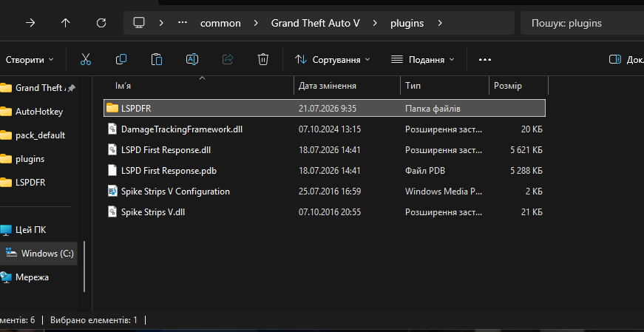Select LSPD First Response.pdb file
The height and width of the screenshot is (332, 644).
325,171
